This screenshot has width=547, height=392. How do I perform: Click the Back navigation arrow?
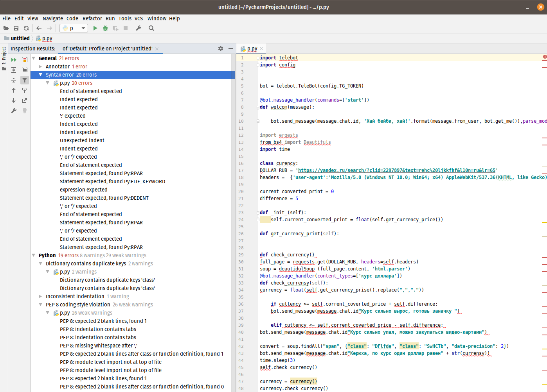(x=39, y=28)
